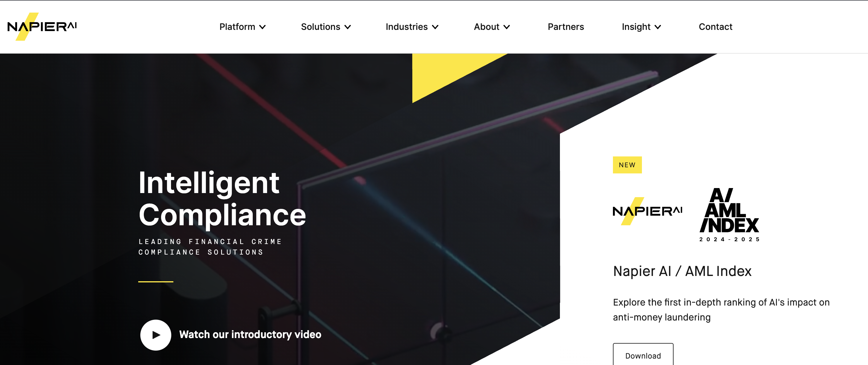Open the Contact page link

pyautogui.click(x=715, y=27)
